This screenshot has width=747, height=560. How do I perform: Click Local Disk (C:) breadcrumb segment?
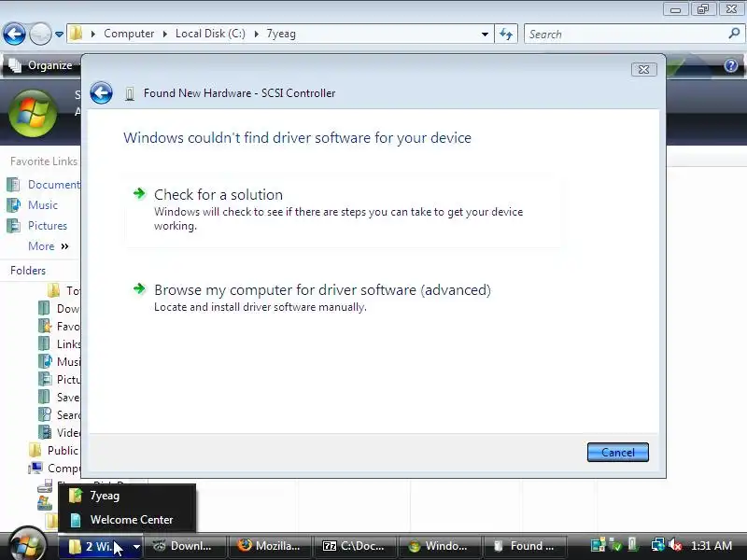(210, 34)
